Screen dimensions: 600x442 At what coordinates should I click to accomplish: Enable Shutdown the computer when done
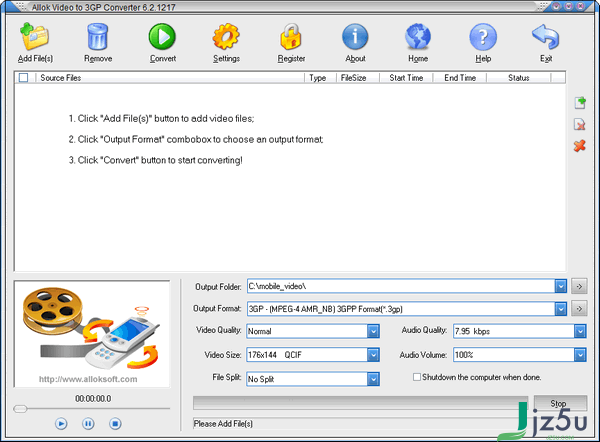[417, 377]
